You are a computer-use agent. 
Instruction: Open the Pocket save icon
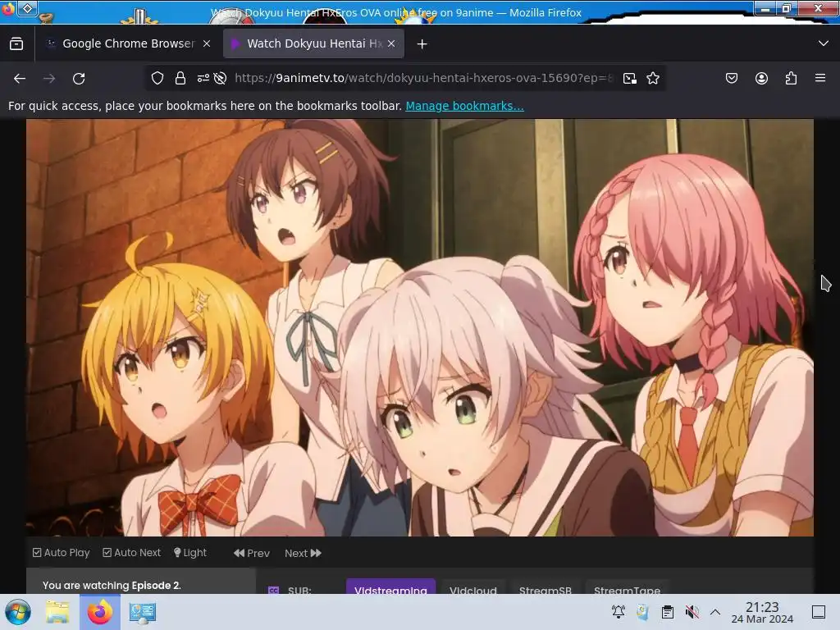click(x=731, y=78)
